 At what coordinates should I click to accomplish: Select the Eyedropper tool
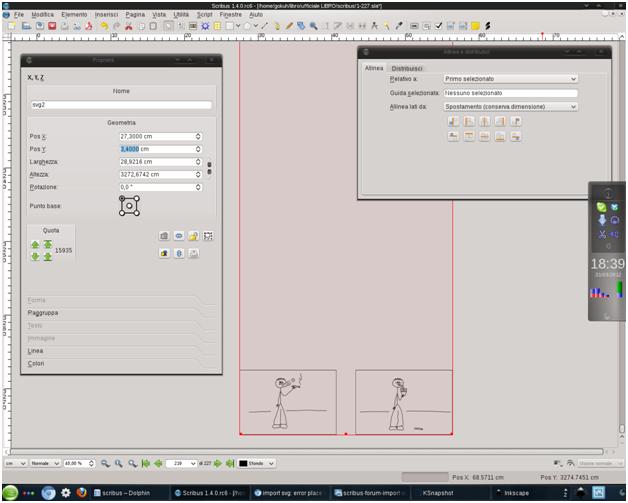pyautogui.click(x=399, y=26)
